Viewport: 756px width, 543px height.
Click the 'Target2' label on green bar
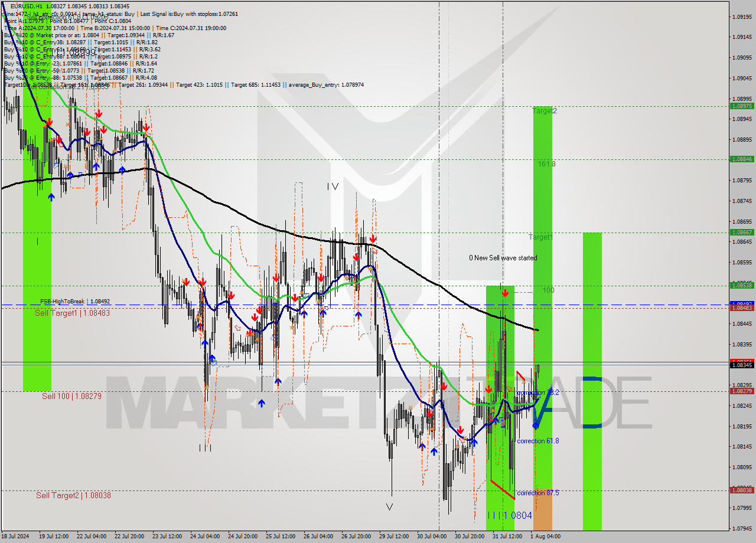545,110
